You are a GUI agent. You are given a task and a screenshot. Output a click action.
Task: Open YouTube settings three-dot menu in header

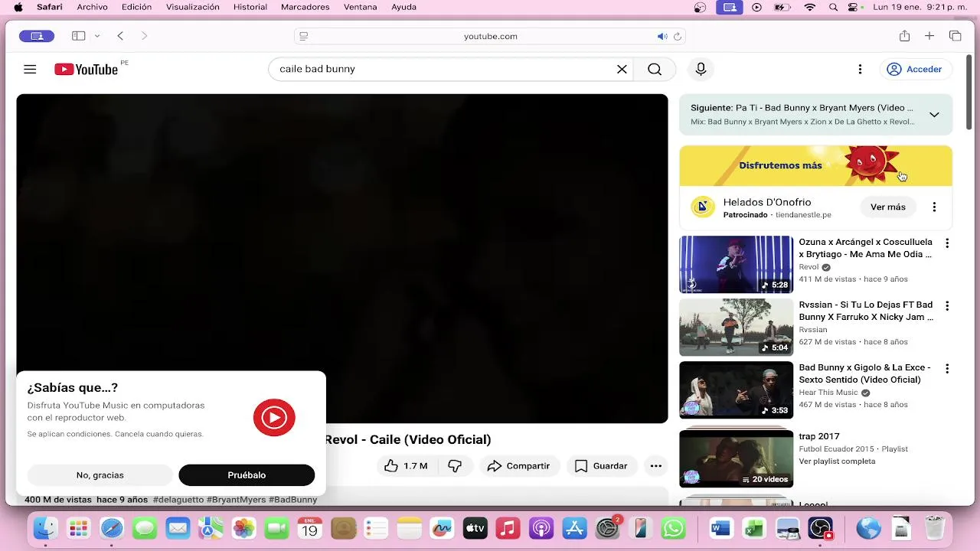point(860,69)
